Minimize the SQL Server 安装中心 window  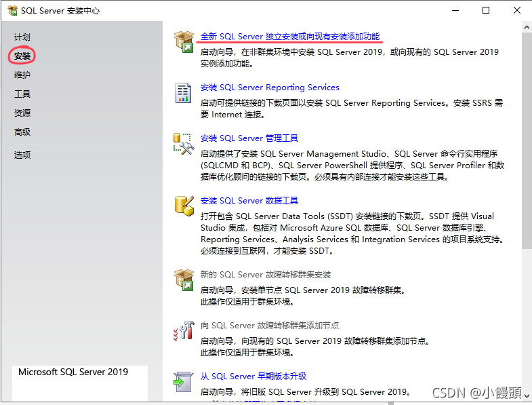tap(455, 11)
